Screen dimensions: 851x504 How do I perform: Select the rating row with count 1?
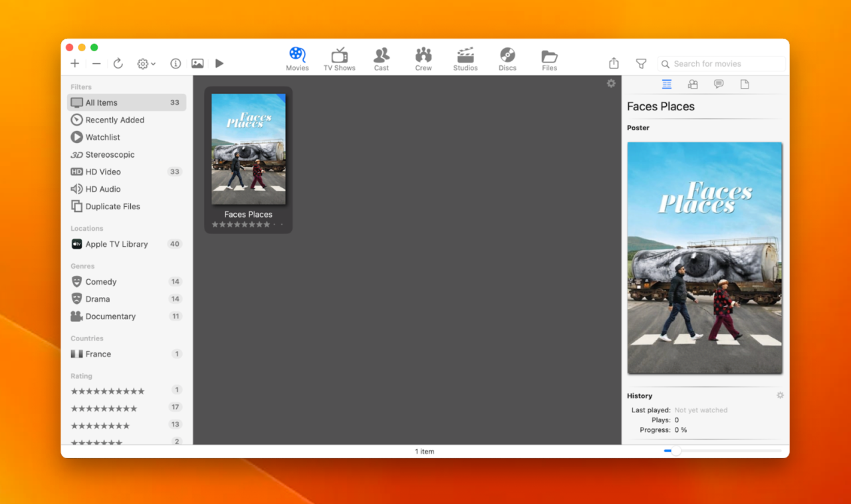pos(126,391)
